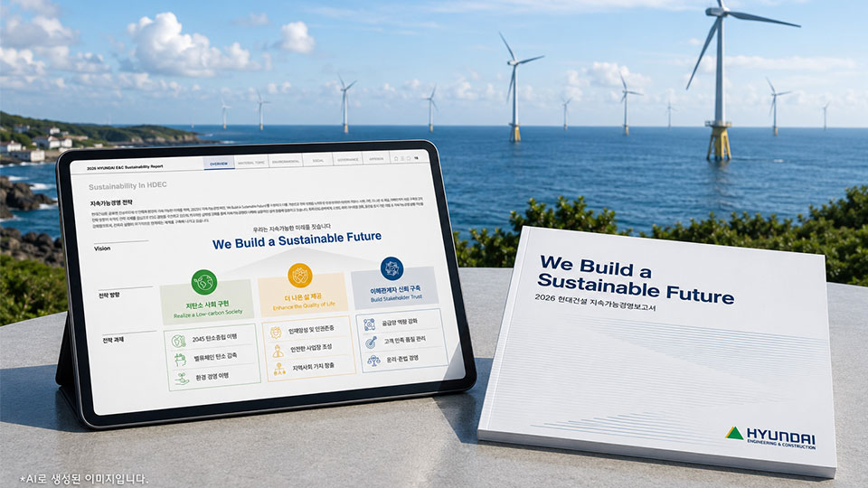Click the 2045 탄소중립 이행 text

pos(215,337)
